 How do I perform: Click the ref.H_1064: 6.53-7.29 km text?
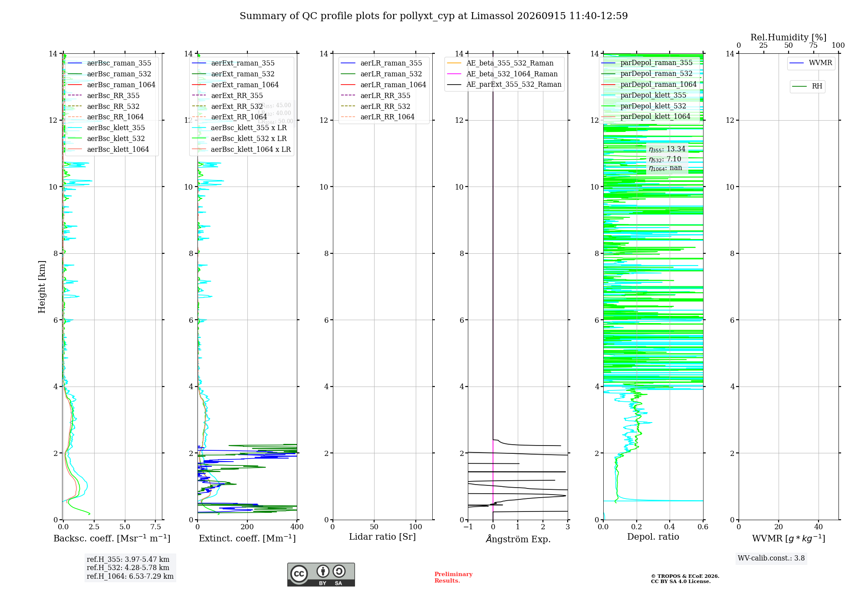[130, 577]
